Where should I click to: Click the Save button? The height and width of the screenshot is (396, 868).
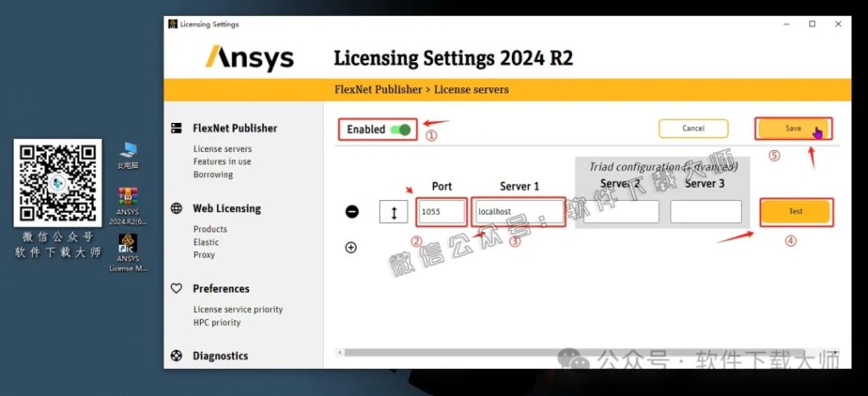pos(793,128)
